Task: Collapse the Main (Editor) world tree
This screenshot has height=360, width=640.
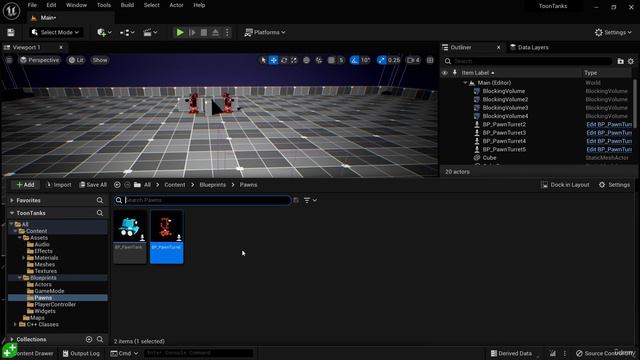Action: (465, 83)
